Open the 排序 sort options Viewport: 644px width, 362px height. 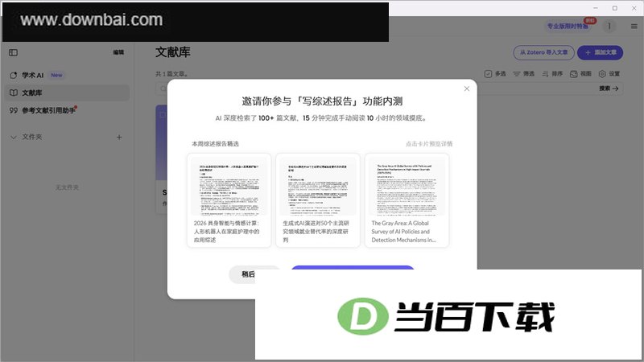(552, 74)
